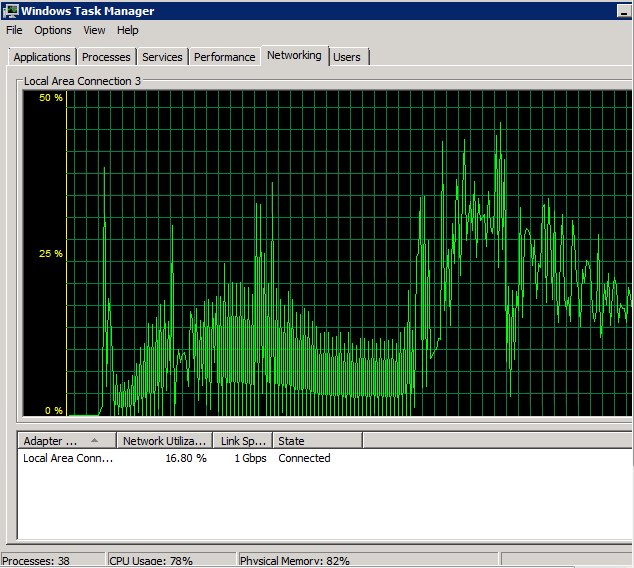Click the Local Area Connection 3 graph label

82,81
